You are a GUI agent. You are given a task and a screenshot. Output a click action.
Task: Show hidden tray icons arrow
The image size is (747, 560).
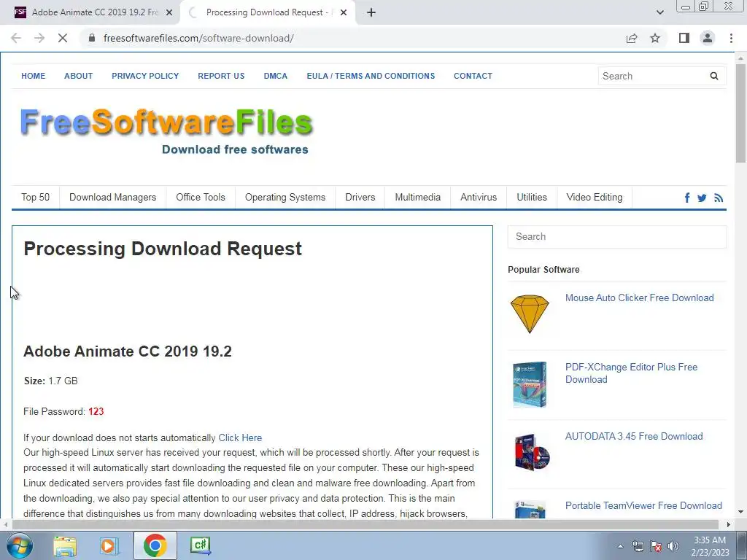click(x=620, y=546)
